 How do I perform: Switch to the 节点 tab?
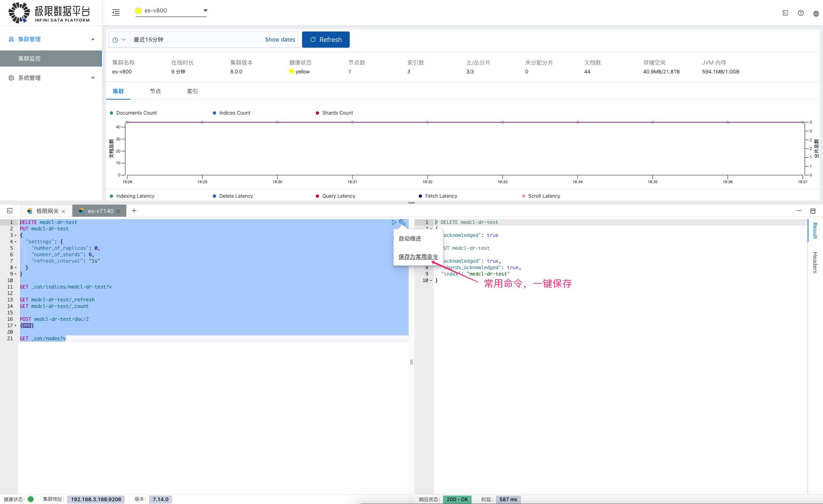pos(155,91)
